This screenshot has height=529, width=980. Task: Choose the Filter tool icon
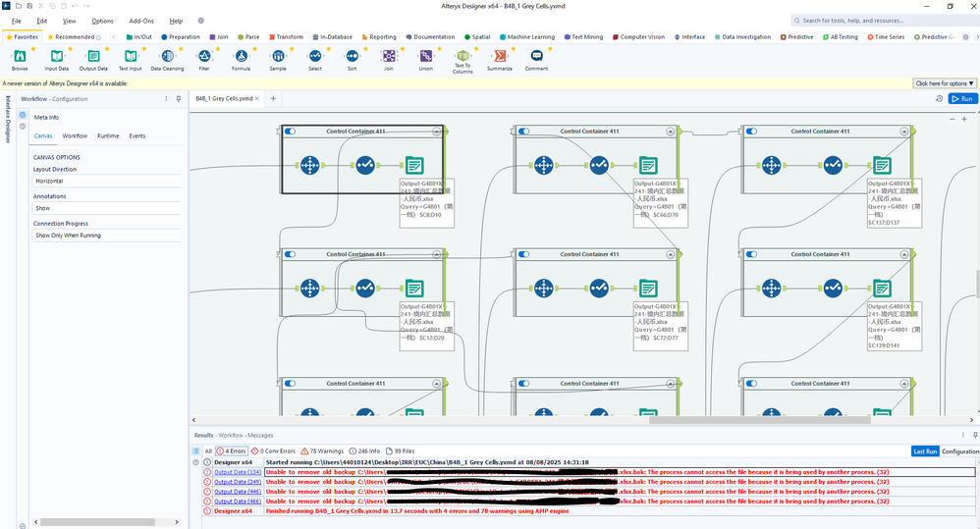click(x=204, y=57)
